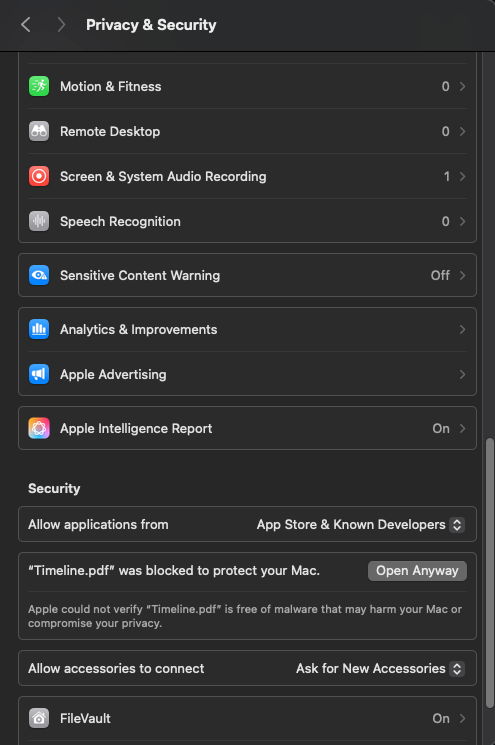Viewport: 495px width, 745px height.
Task: Click the Security section heading
Action: [x=54, y=488]
